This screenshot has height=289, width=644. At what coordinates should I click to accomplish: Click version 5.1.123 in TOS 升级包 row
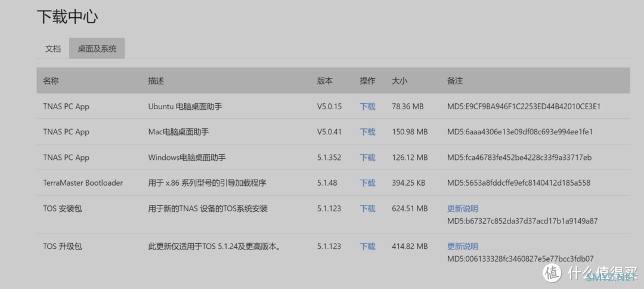[329, 246]
